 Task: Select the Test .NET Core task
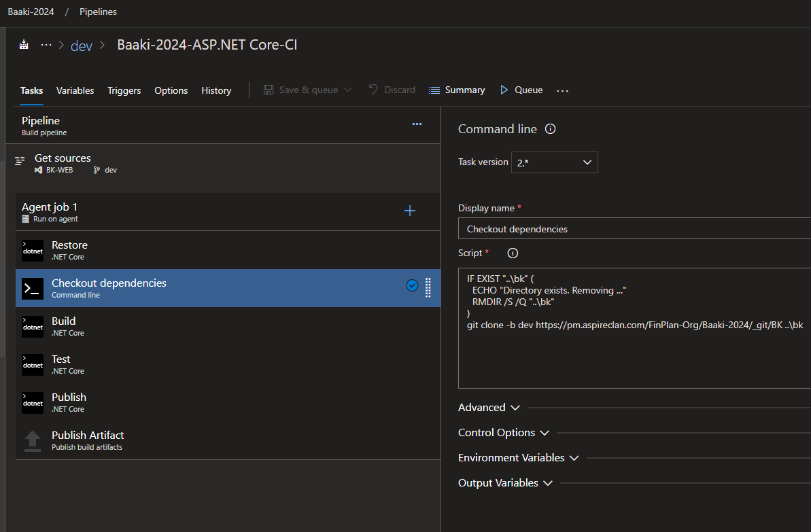pos(228,364)
